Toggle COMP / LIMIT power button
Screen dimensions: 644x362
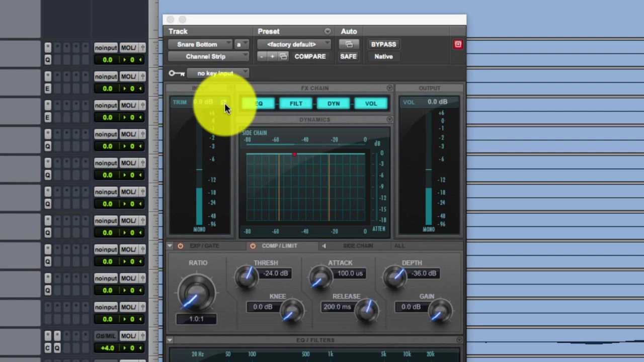pos(253,246)
